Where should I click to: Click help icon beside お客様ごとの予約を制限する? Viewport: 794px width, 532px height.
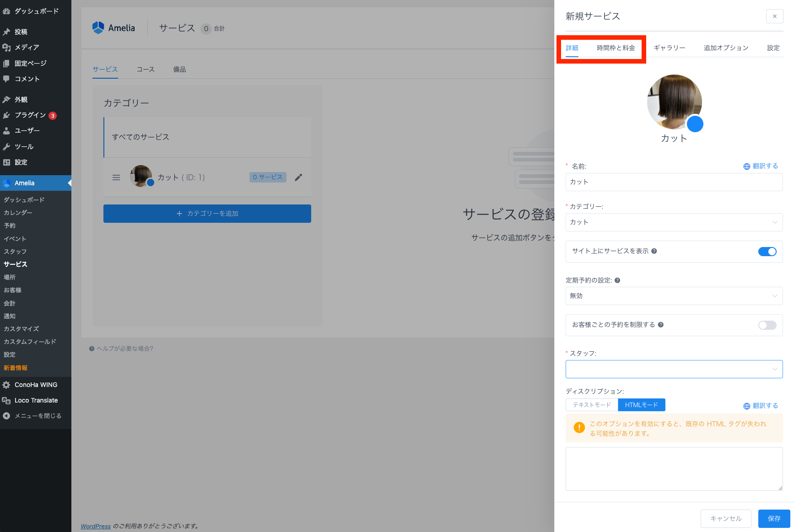click(660, 325)
